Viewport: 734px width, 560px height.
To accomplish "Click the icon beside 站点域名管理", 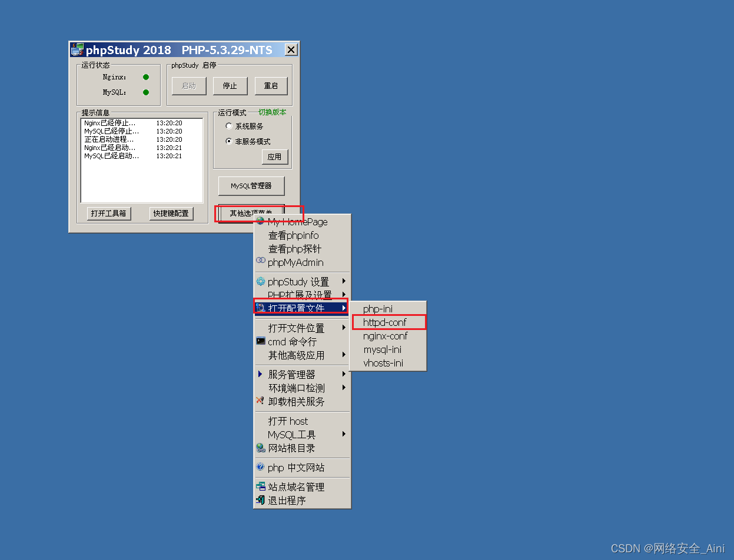I will click(x=261, y=486).
